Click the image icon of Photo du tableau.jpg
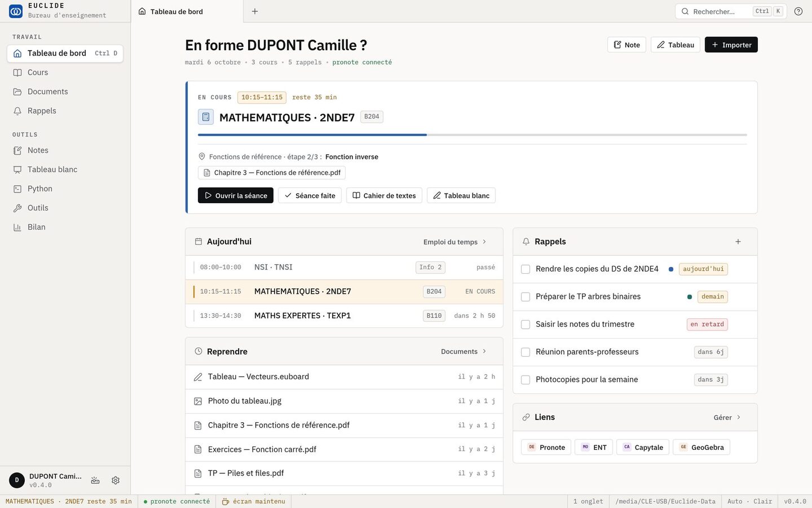Screen dimensions: 812x508 click(x=198, y=401)
